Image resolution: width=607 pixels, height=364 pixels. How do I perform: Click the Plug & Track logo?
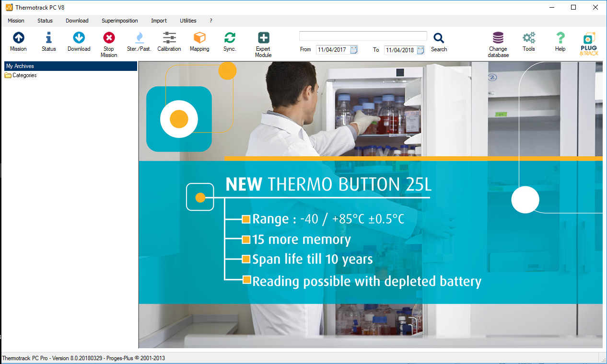[x=589, y=44]
